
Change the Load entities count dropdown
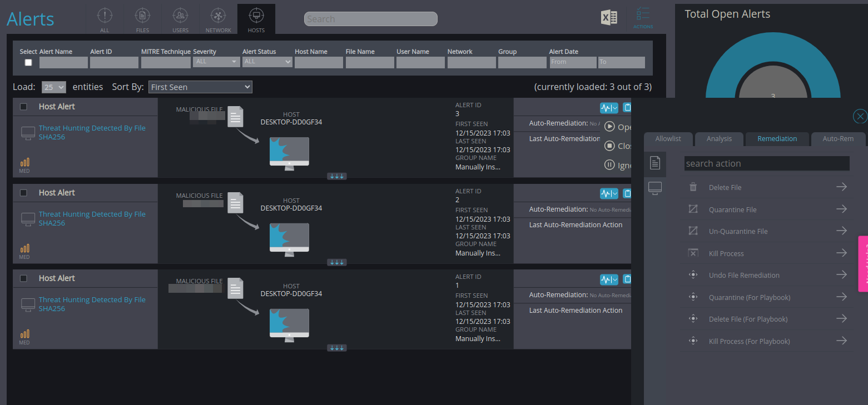pyautogui.click(x=54, y=87)
